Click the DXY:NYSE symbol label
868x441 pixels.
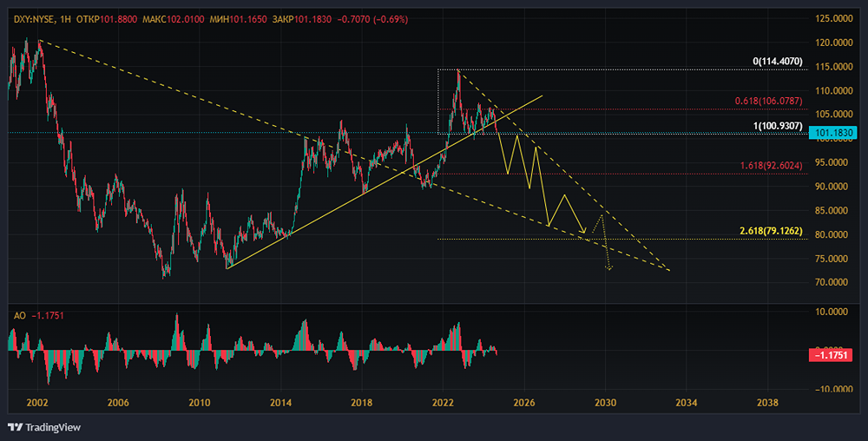point(34,19)
